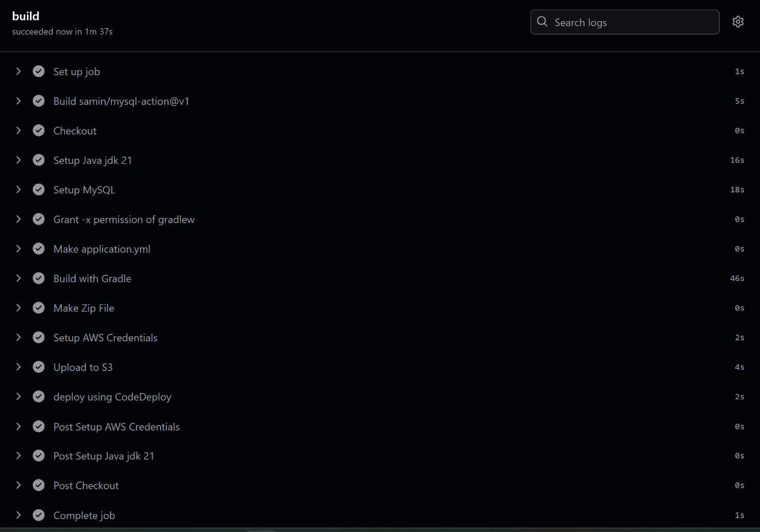Select the Post Setup Java jdk 21 label
The width and height of the screenshot is (760, 532).
pyautogui.click(x=104, y=456)
